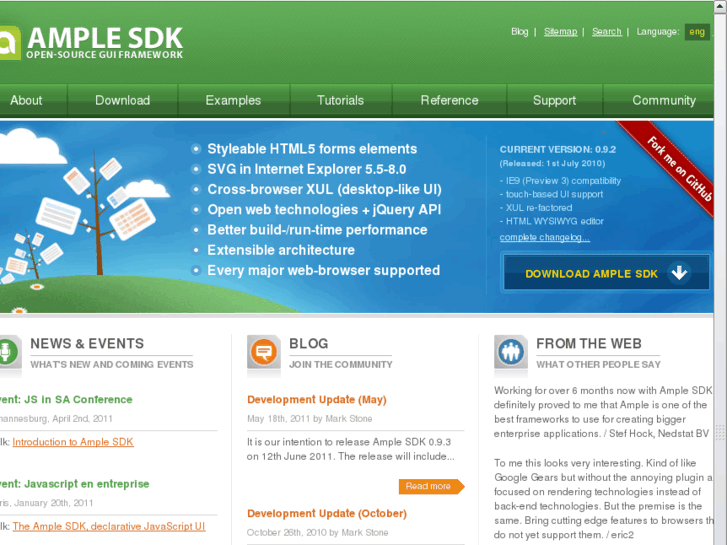
Task: Click the JS in SA Conference event title
Action: click(x=66, y=399)
